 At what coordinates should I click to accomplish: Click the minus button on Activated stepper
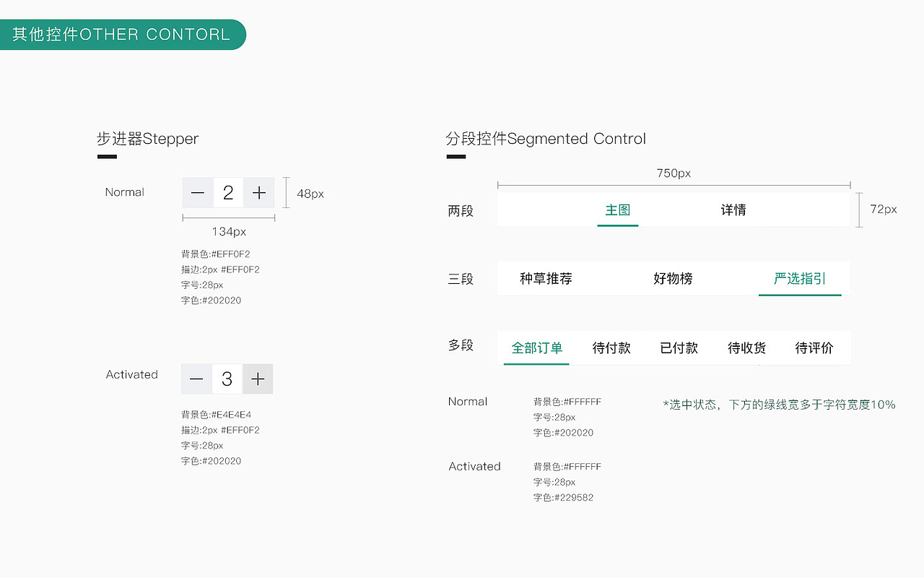196,379
